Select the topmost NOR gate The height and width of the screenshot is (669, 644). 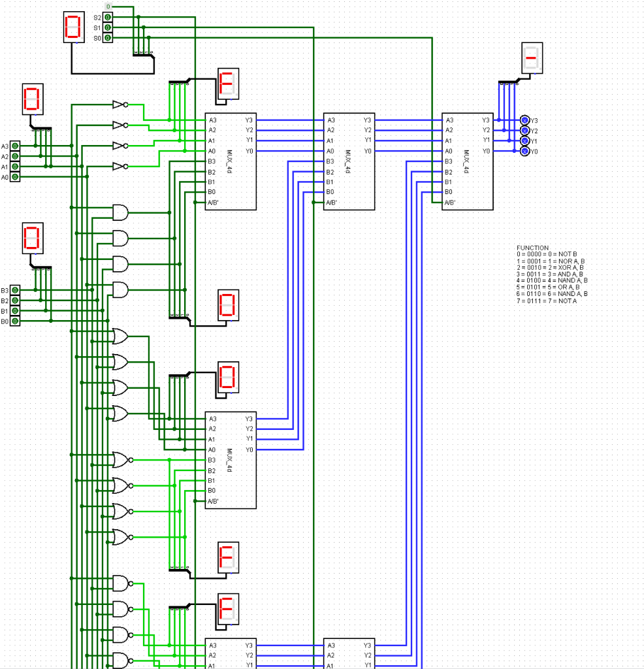click(122, 460)
